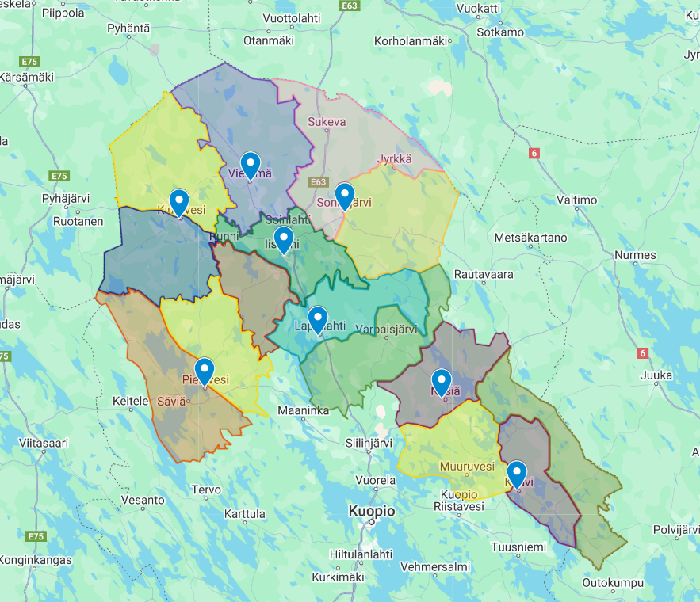Select the Sukeva label in pink region
The width and height of the screenshot is (700, 602).
(327, 122)
